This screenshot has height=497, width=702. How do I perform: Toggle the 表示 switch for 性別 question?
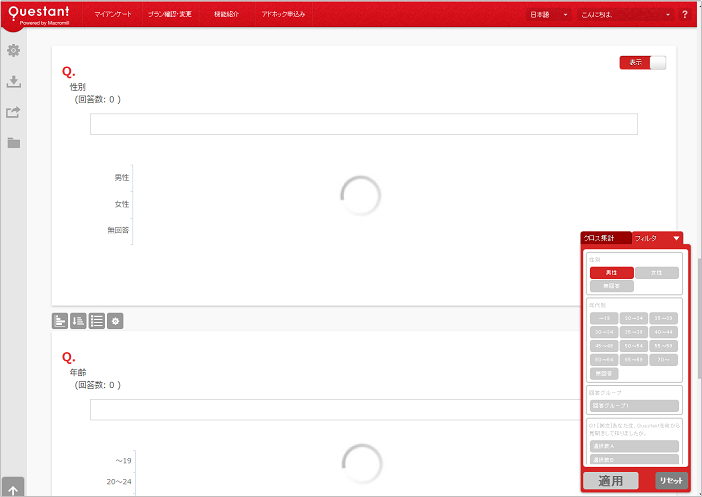(642, 62)
